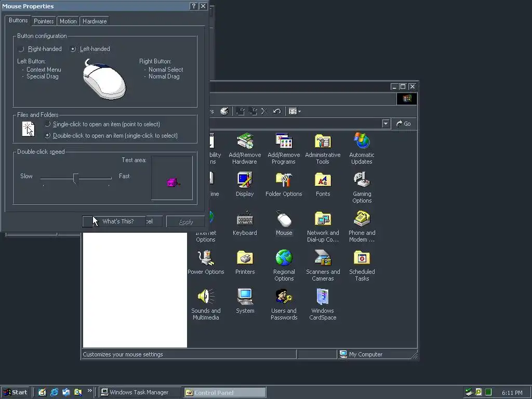The height and width of the screenshot is (399, 532).
Task: Expand the Quick Launch overflow chevron
Action: click(89, 391)
